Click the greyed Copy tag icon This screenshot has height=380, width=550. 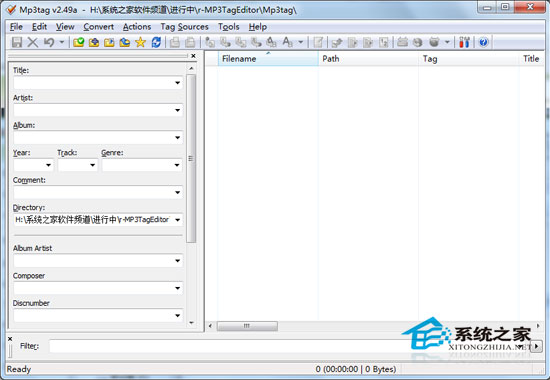point(175,42)
